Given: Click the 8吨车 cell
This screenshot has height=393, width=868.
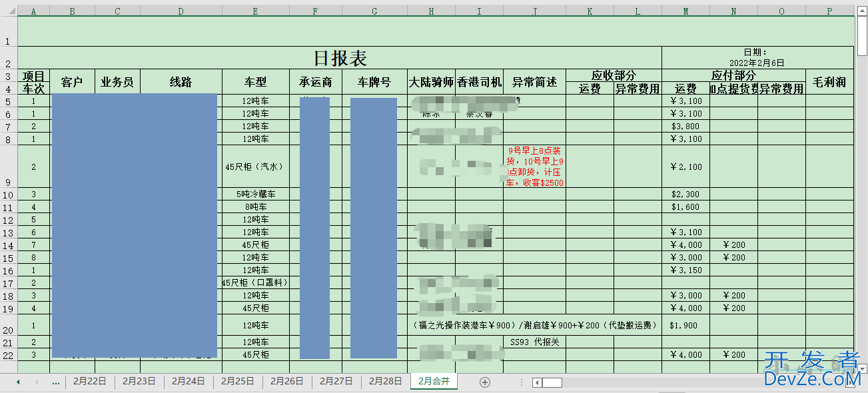Looking at the screenshot, I should [x=256, y=207].
